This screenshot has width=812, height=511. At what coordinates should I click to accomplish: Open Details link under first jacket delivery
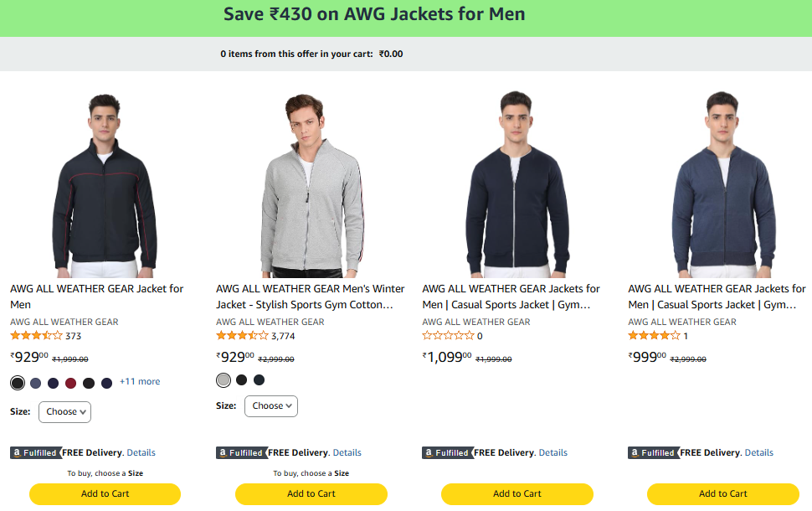141,452
